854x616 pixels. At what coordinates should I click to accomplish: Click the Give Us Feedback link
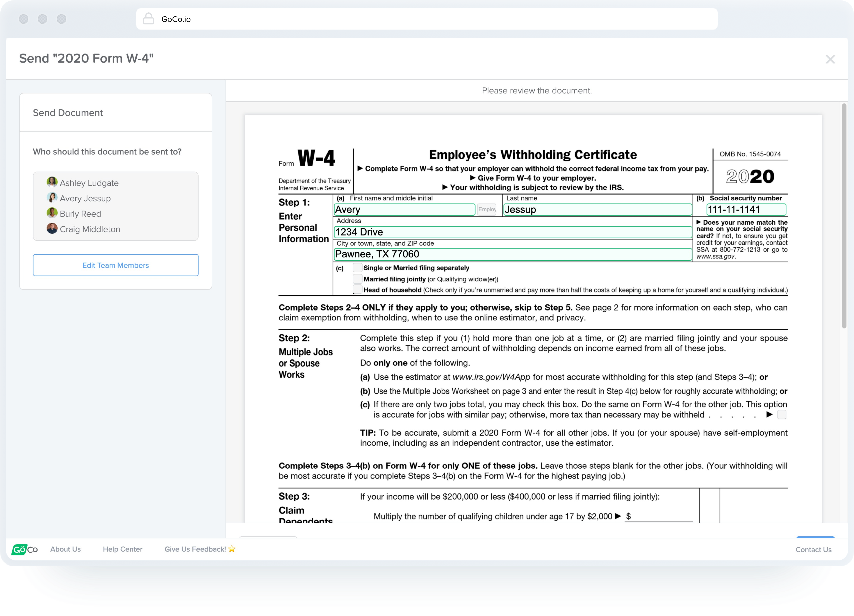(200, 549)
